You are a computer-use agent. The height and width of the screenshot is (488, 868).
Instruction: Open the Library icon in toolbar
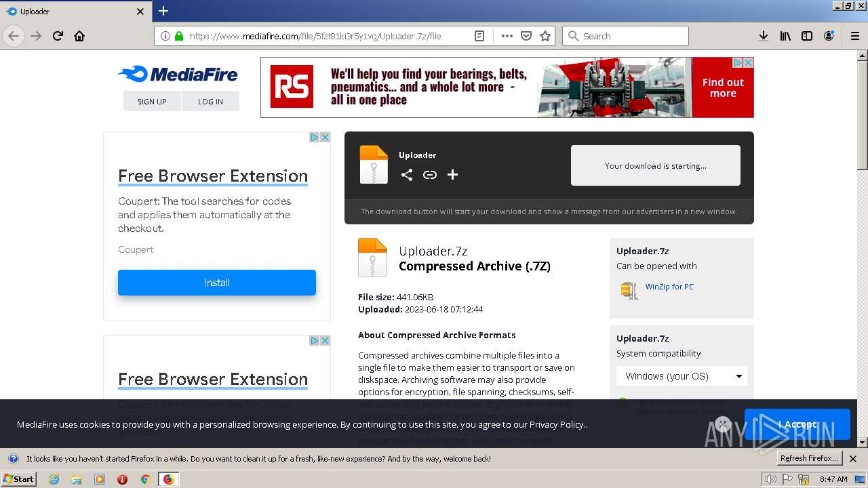coord(785,36)
